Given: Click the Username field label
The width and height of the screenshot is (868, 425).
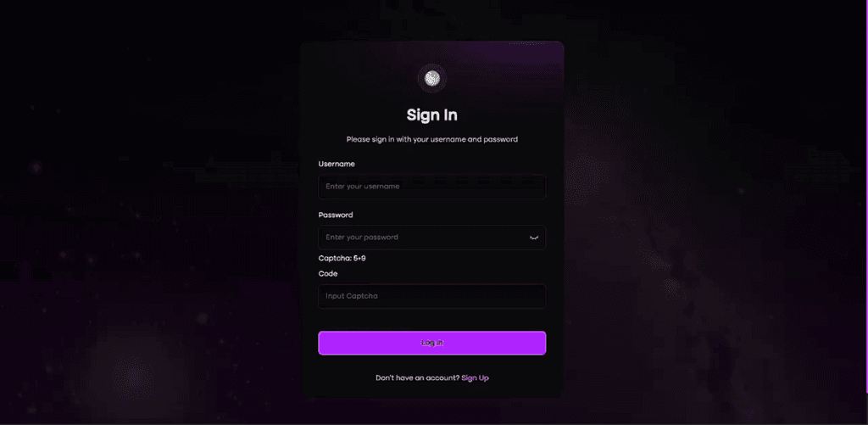Looking at the screenshot, I should [x=337, y=164].
